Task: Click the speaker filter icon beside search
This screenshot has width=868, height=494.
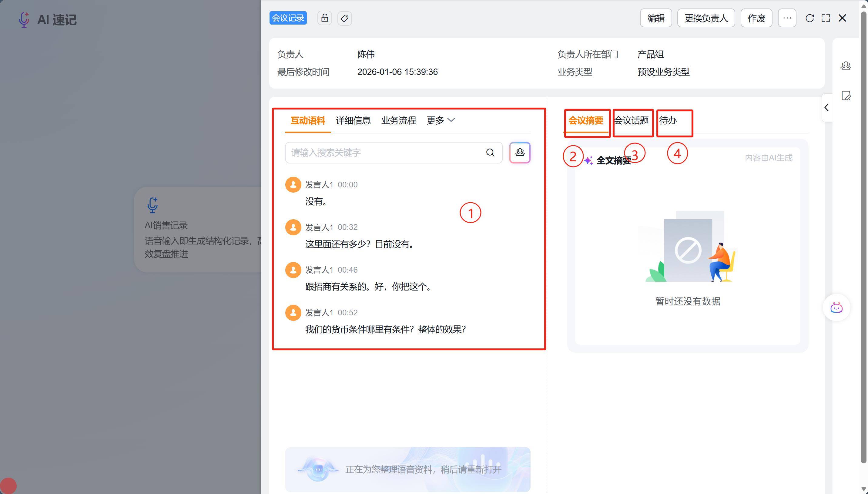Action: 520,153
